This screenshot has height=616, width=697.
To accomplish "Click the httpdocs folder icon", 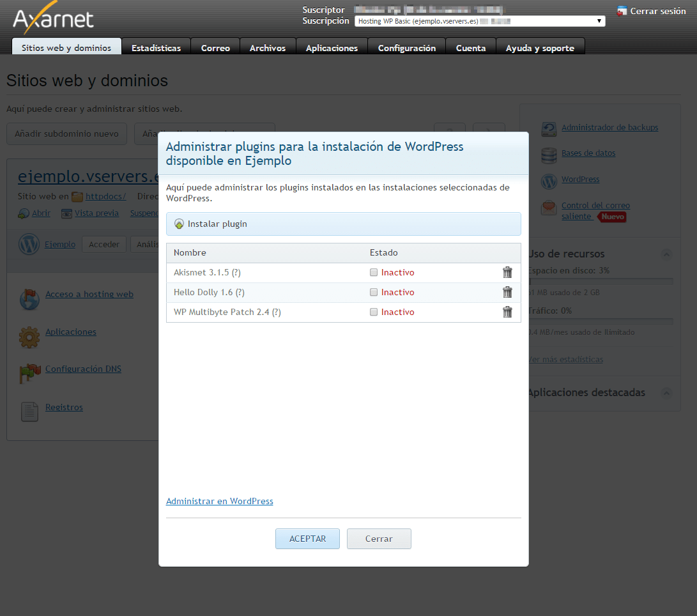I will pos(77,197).
